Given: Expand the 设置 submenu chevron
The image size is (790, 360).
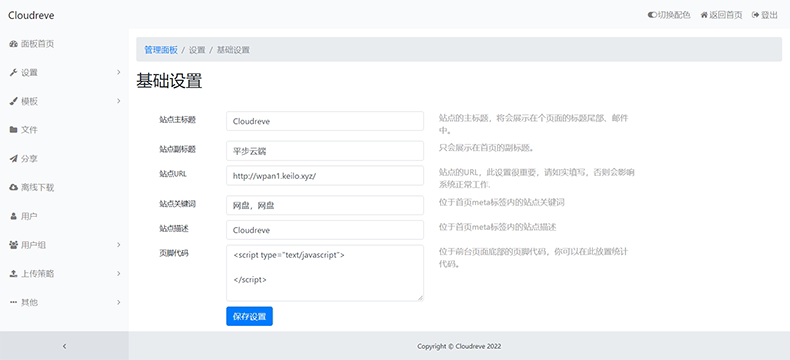Looking at the screenshot, I should tap(119, 73).
